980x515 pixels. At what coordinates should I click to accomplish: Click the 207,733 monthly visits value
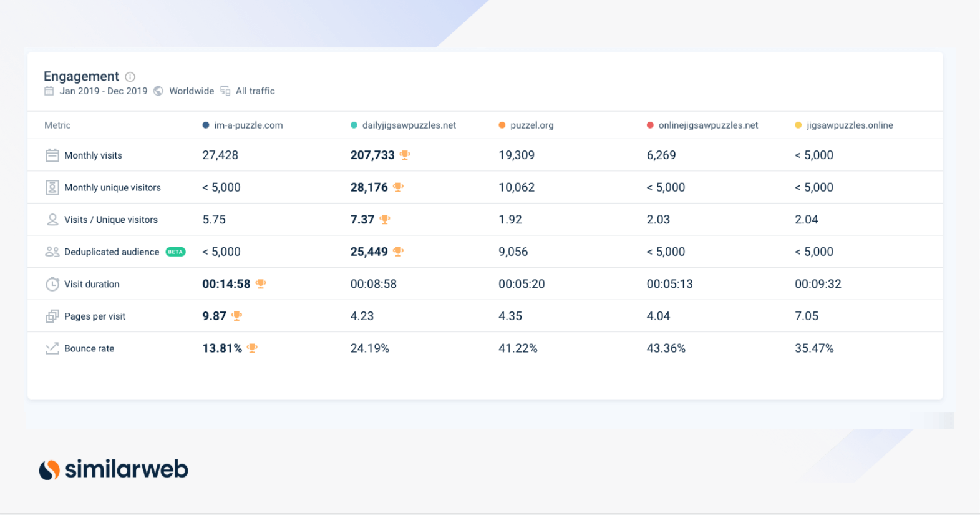(372, 155)
